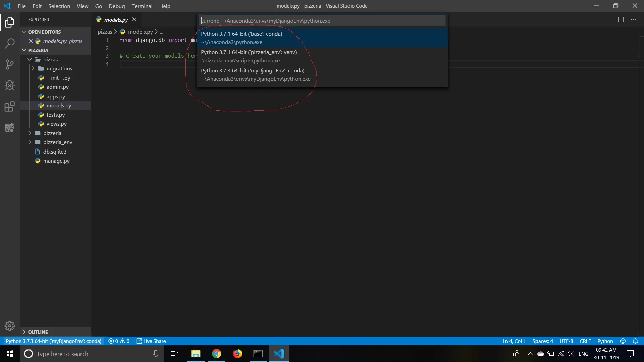Open the Selection menu
The image size is (644, 362).
tap(59, 6)
